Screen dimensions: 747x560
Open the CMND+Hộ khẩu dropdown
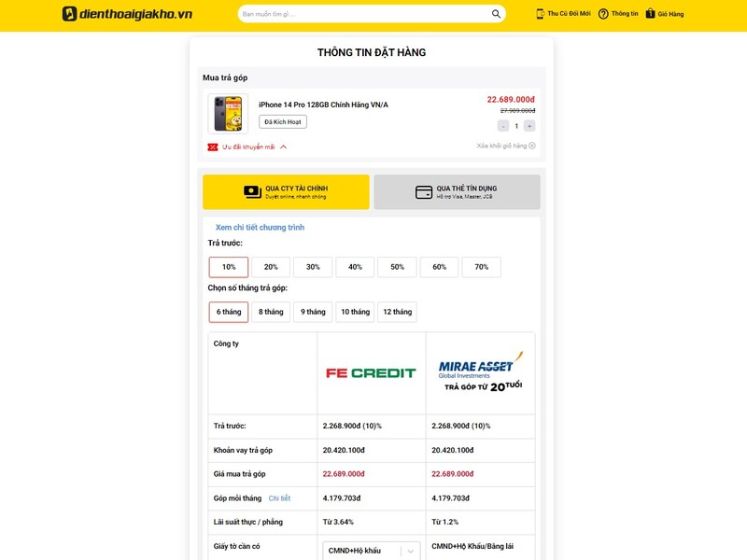372,551
